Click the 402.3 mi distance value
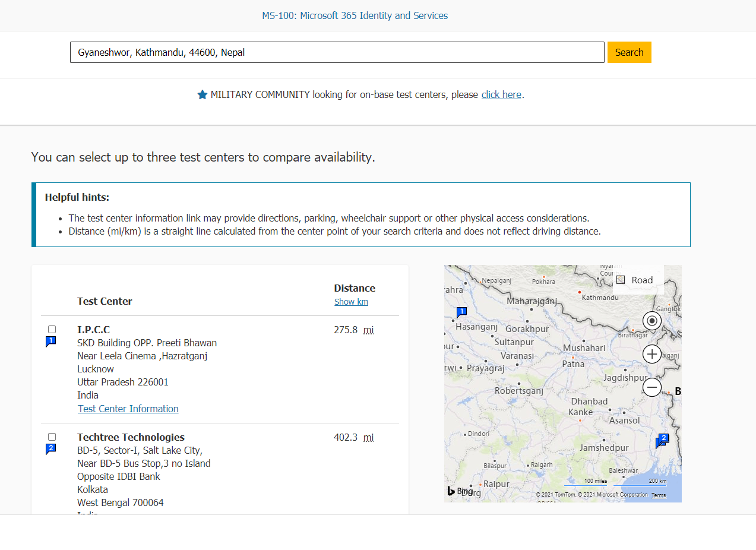This screenshot has width=756, height=550. pyautogui.click(x=353, y=437)
